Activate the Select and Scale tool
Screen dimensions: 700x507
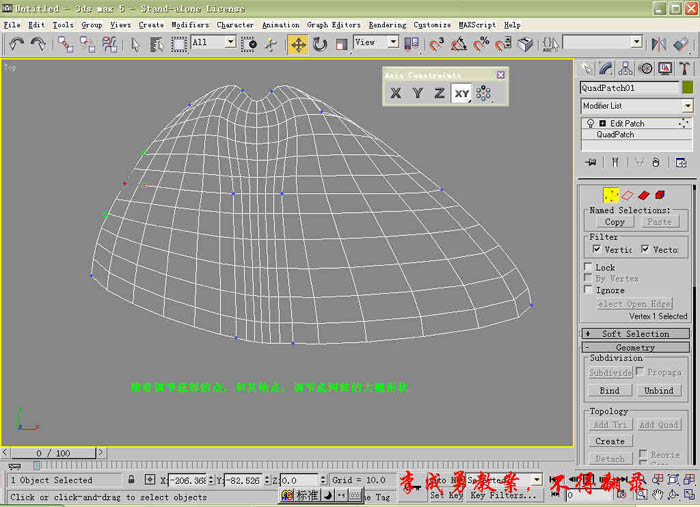(x=341, y=44)
